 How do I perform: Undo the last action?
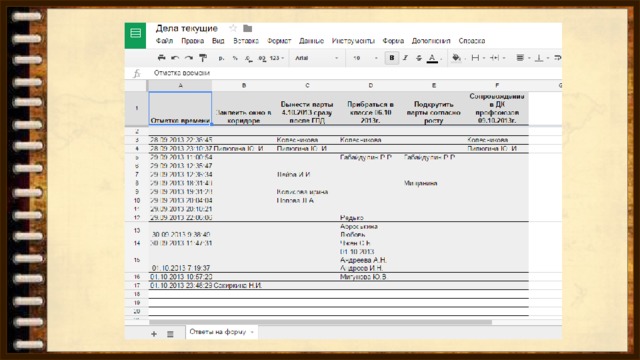[x=175, y=58]
